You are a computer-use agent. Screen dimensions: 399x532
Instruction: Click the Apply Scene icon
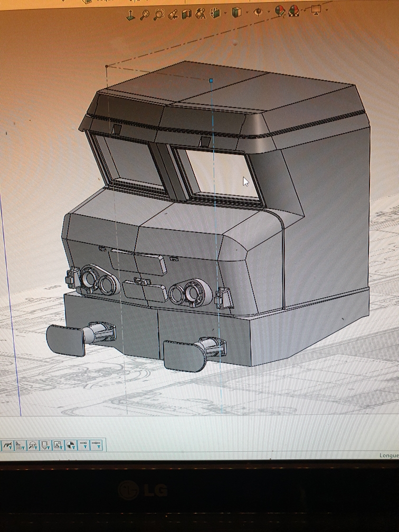[x=294, y=11]
